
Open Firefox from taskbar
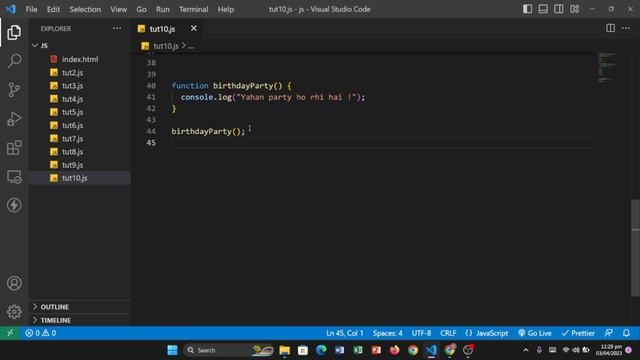(x=394, y=350)
